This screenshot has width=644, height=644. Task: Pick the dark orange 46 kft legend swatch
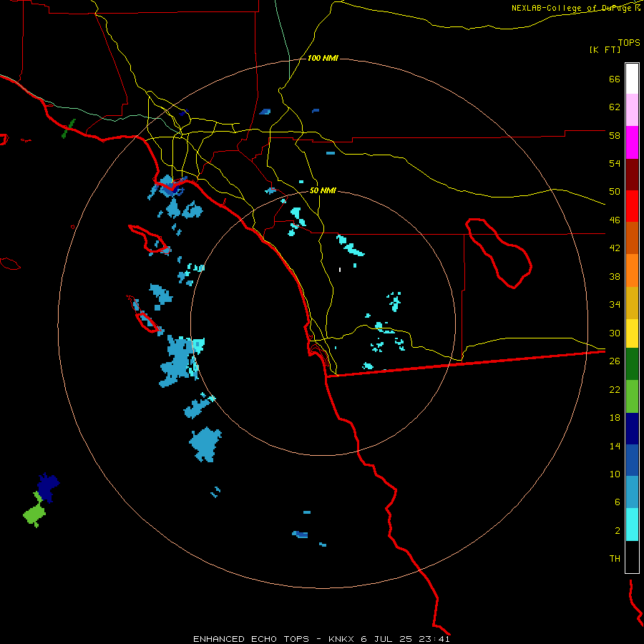click(632, 238)
